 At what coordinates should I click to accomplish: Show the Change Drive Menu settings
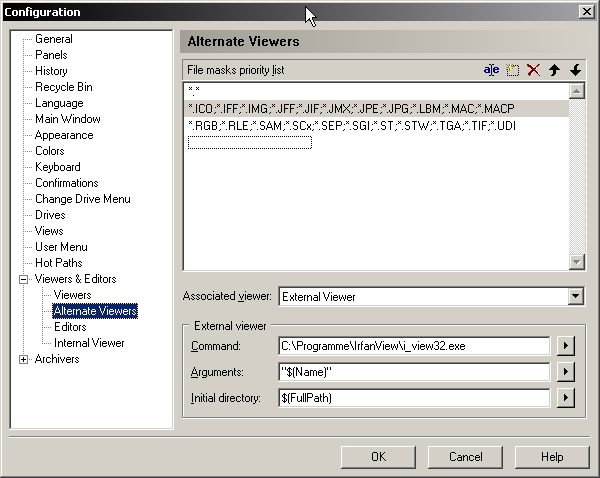(x=83, y=199)
